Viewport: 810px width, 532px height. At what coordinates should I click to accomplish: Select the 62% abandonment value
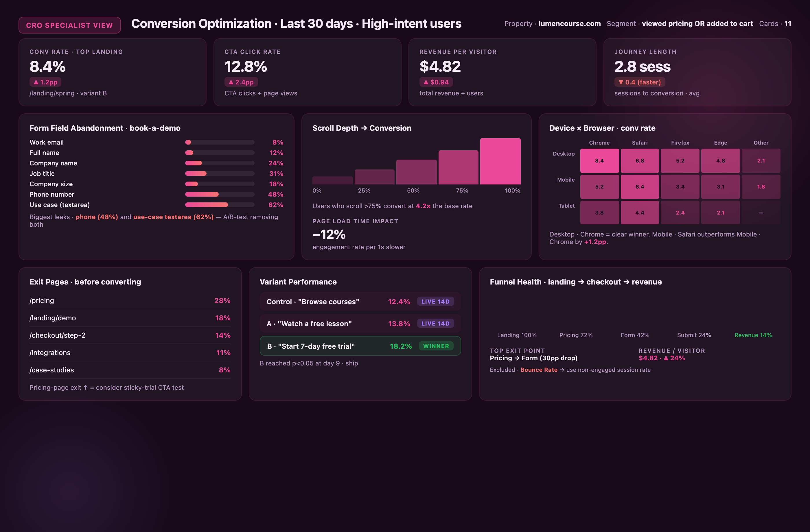tap(276, 205)
